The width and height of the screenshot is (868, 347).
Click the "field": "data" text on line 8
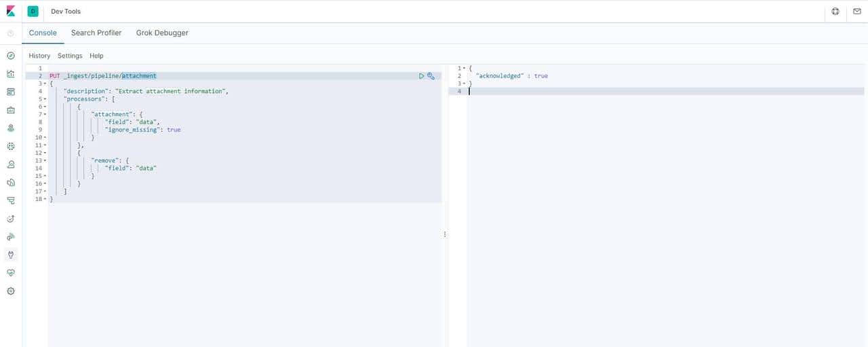[x=132, y=122]
